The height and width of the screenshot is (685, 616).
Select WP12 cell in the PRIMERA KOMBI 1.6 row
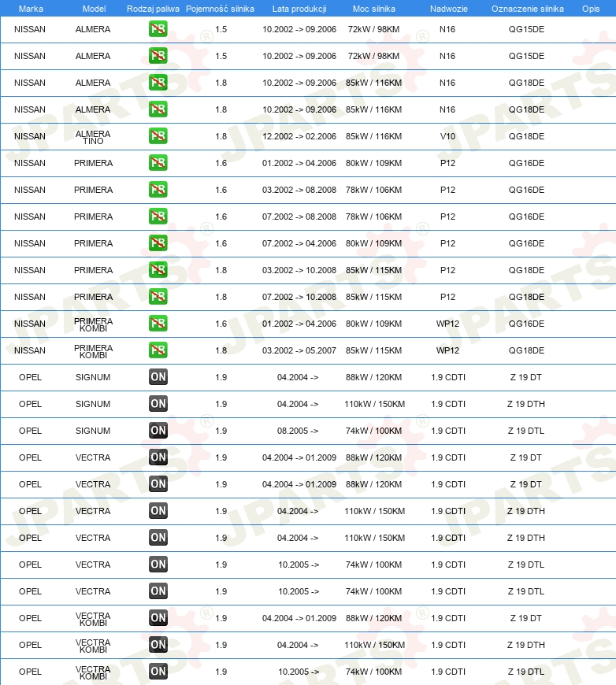(x=447, y=324)
